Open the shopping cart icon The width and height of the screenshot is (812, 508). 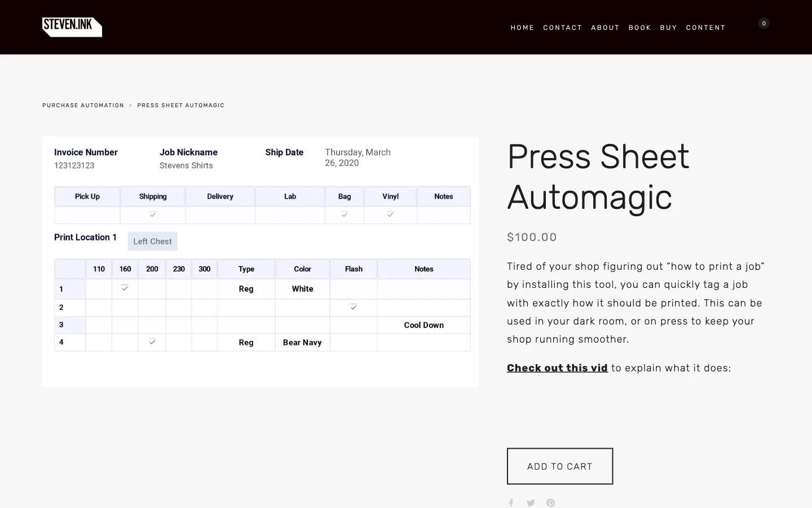click(x=764, y=24)
